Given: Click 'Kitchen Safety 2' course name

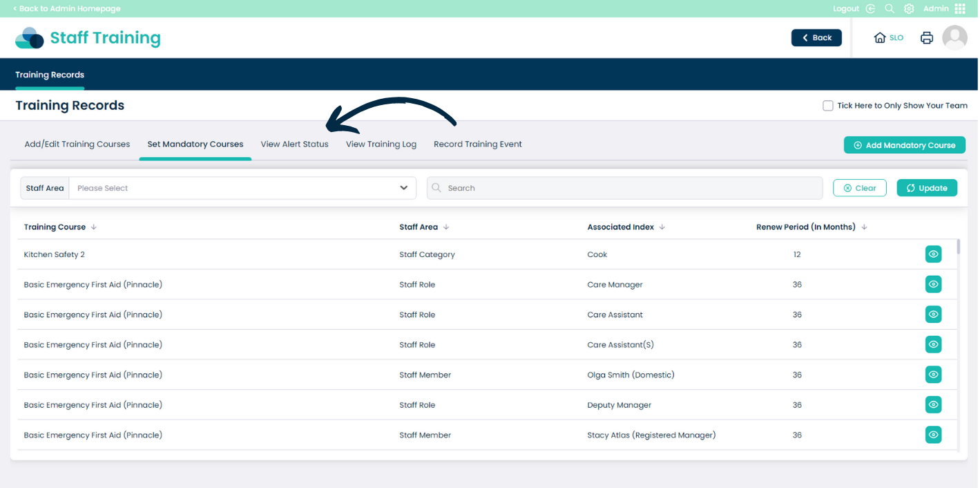Looking at the screenshot, I should (x=55, y=254).
